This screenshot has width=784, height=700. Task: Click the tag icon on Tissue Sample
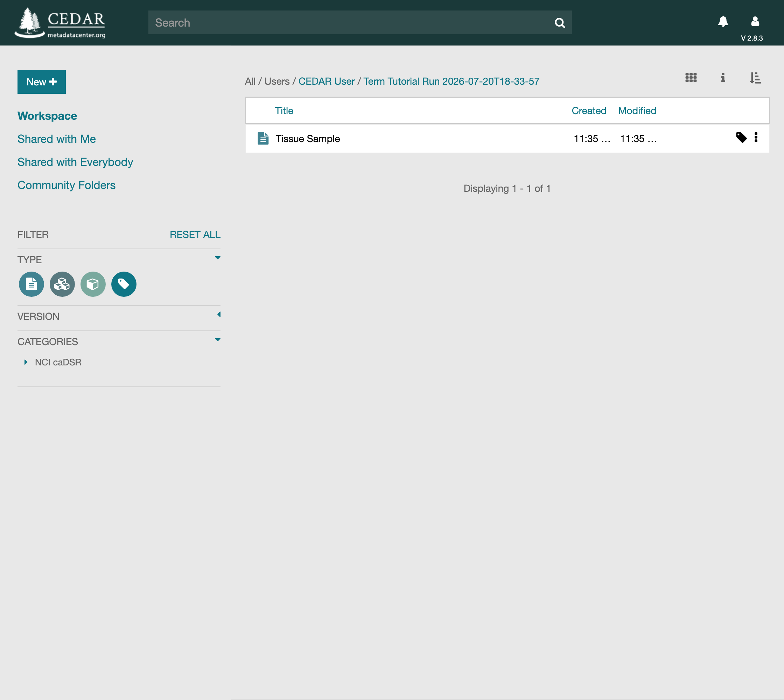pyautogui.click(x=741, y=138)
